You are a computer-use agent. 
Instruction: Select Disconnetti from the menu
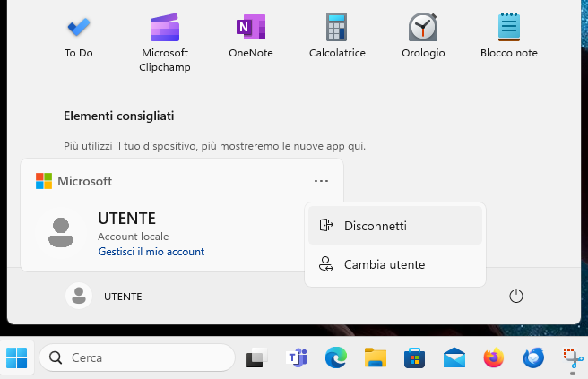(395, 226)
